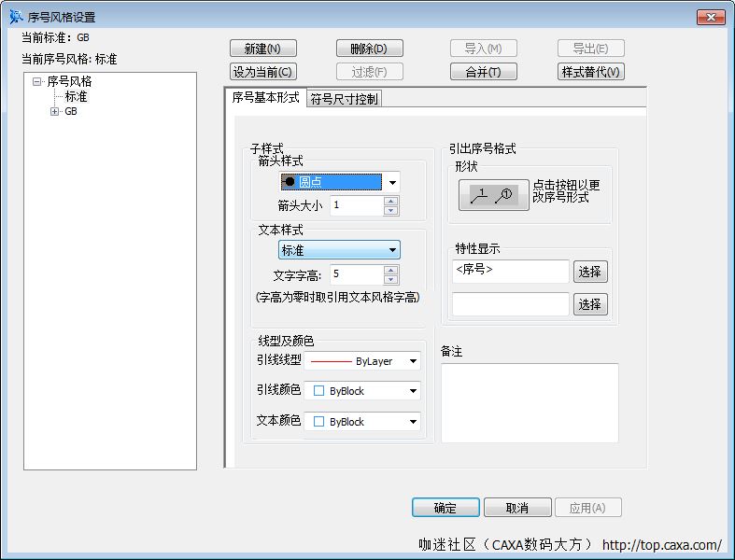Confirm settings with 确定 button
Screen dimensions: 735x560
coord(445,508)
